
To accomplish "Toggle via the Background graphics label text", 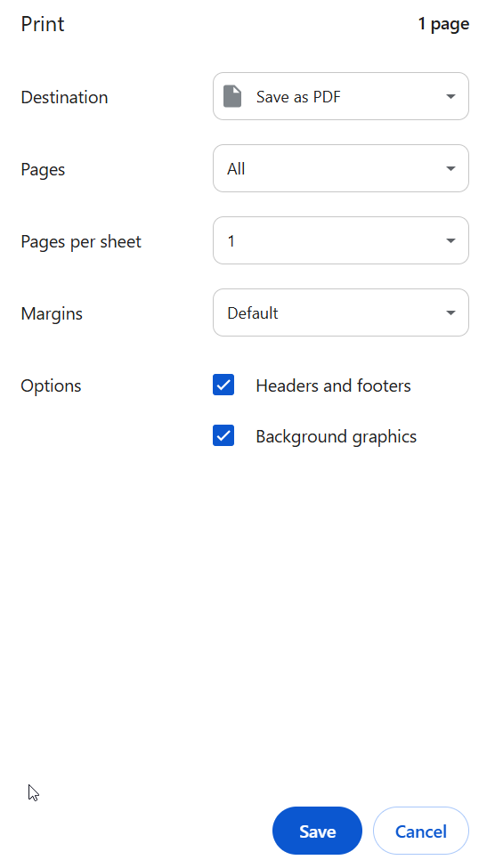I will (x=337, y=437).
